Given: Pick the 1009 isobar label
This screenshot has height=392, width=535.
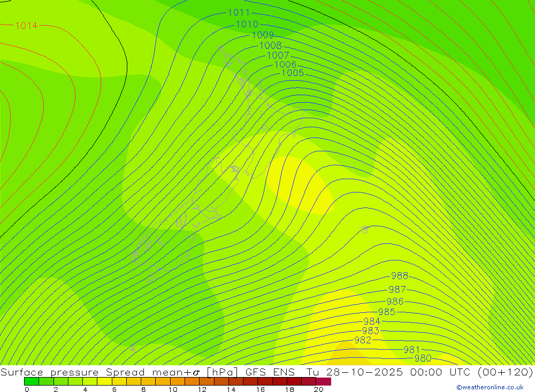Looking at the screenshot, I should (263, 35).
